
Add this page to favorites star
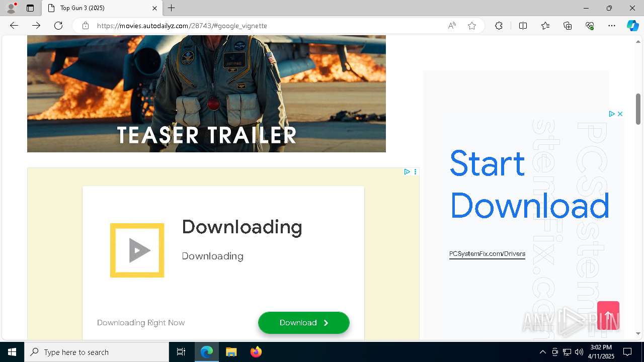(472, 26)
